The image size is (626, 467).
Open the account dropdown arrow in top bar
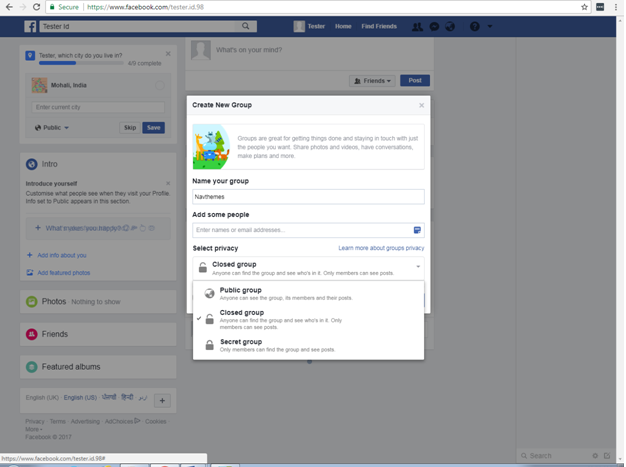490,27
